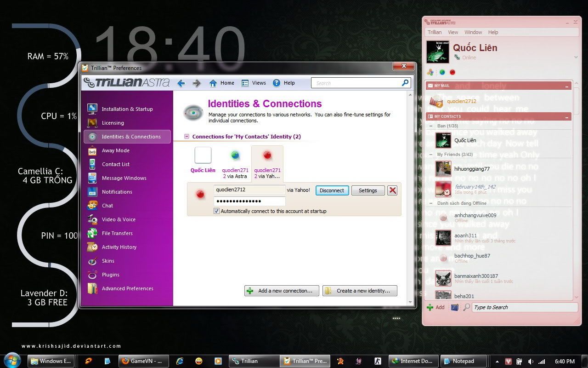
Task: Open Help menu in contact window
Action: (x=493, y=32)
